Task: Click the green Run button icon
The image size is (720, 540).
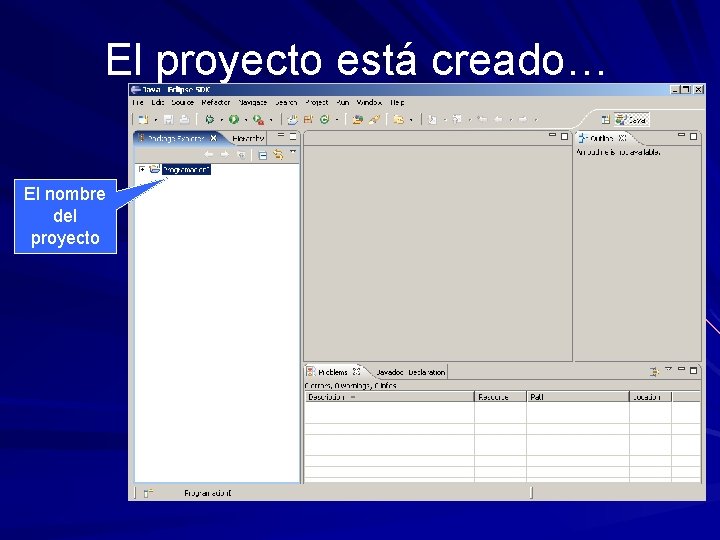Action: click(234, 120)
